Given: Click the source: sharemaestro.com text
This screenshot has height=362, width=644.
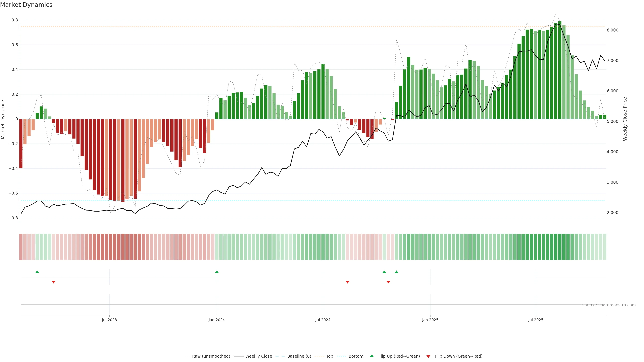Looking at the screenshot, I should [x=609, y=305].
